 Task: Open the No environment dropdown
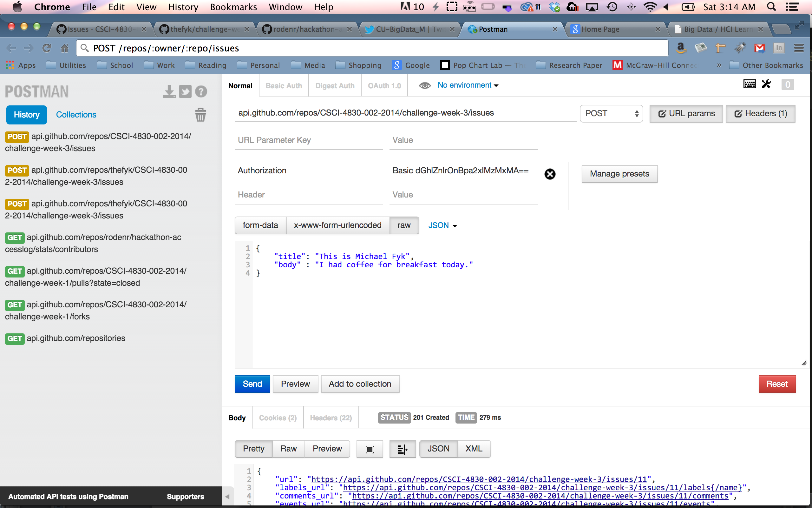pyautogui.click(x=468, y=85)
